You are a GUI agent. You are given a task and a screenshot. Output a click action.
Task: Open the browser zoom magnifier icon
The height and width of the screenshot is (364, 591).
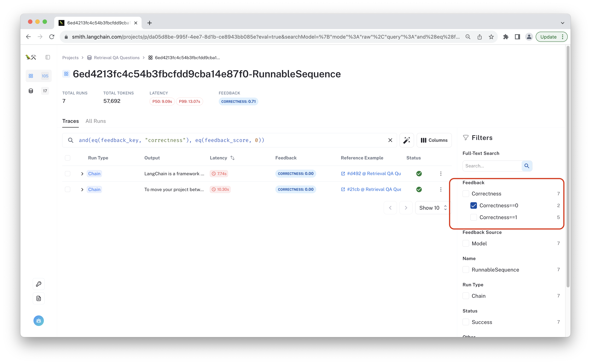(468, 37)
